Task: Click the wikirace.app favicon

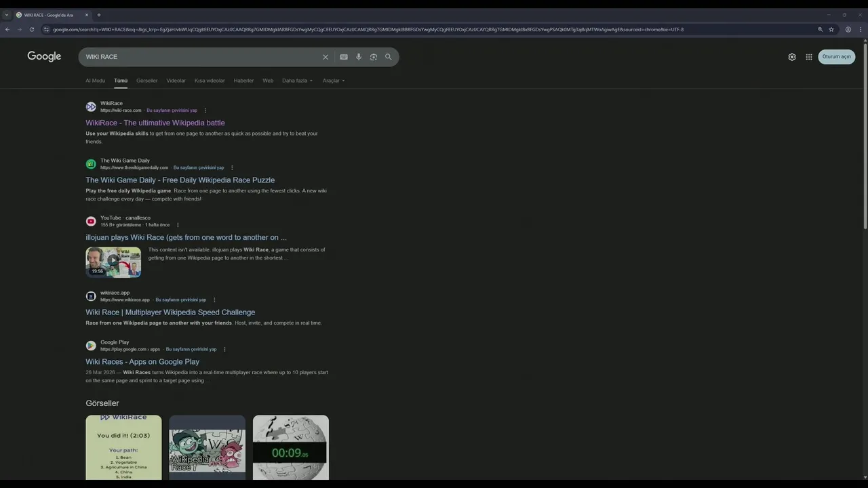Action: click(x=91, y=296)
